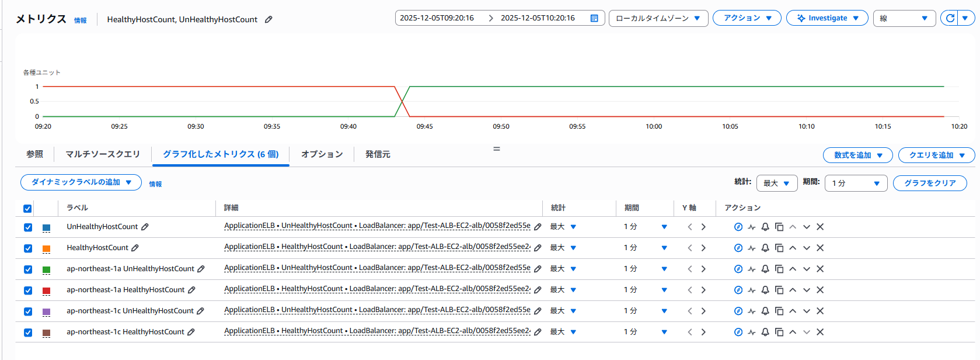Move ap-northeast-1a HealthyHostCount row down
Image resolution: width=980 pixels, height=360 pixels.
[x=807, y=290]
